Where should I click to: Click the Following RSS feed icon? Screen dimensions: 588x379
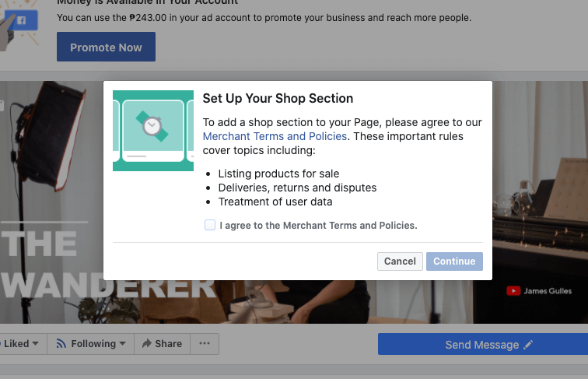(61, 344)
